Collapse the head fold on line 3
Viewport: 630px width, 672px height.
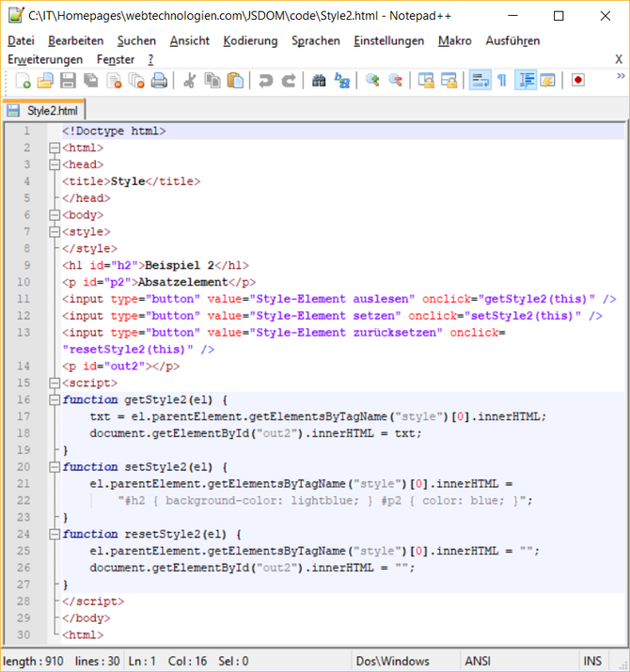[x=54, y=164]
